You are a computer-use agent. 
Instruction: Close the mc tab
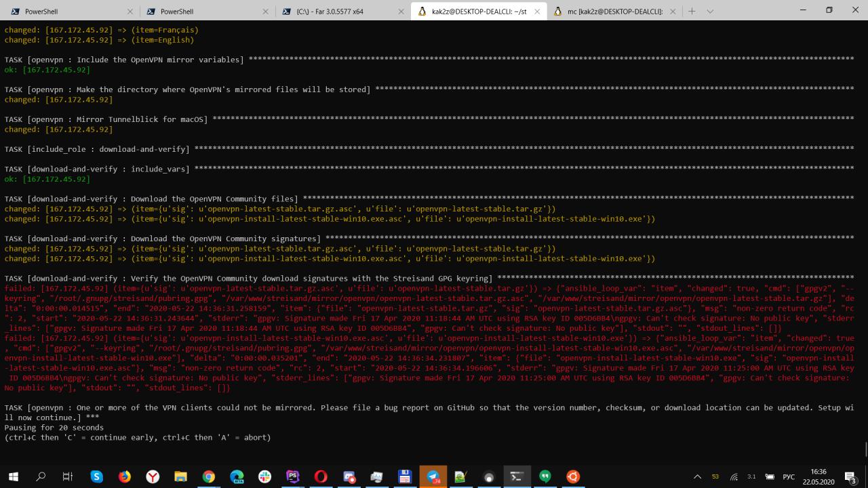(673, 12)
